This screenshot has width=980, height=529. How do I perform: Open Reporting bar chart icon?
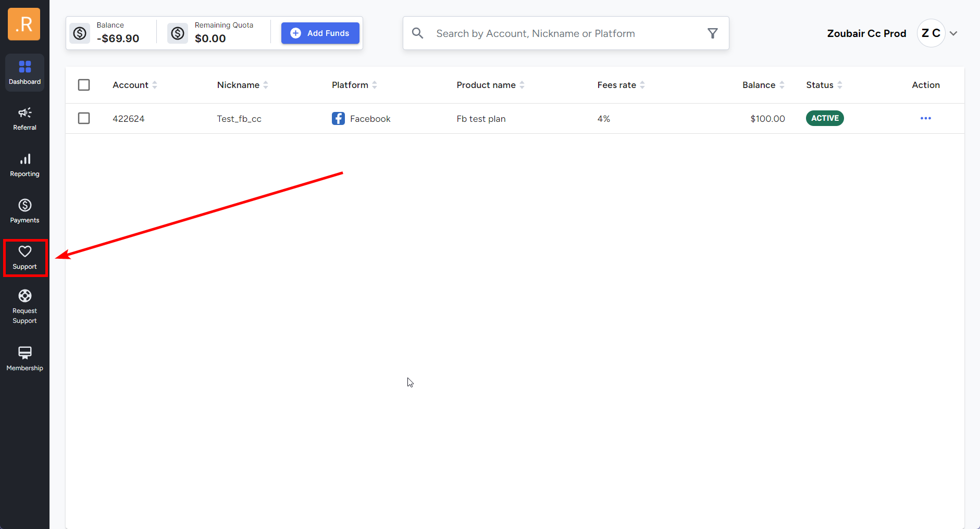(x=24, y=159)
